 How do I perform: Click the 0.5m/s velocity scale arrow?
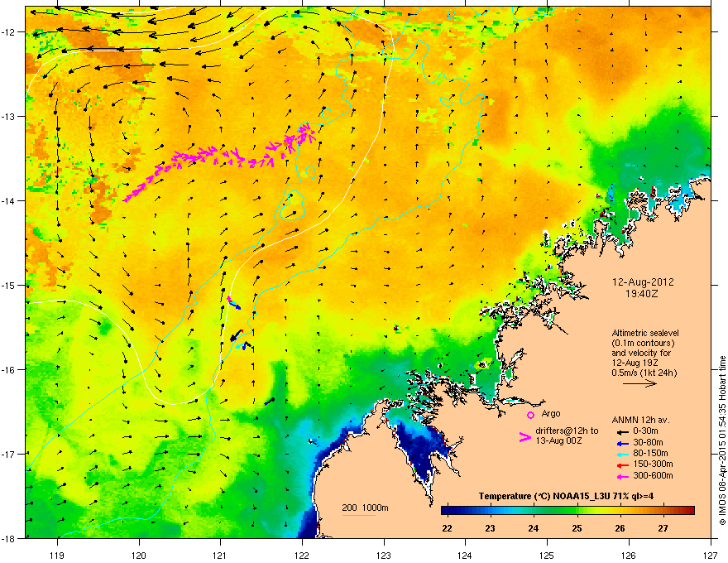coord(639,383)
